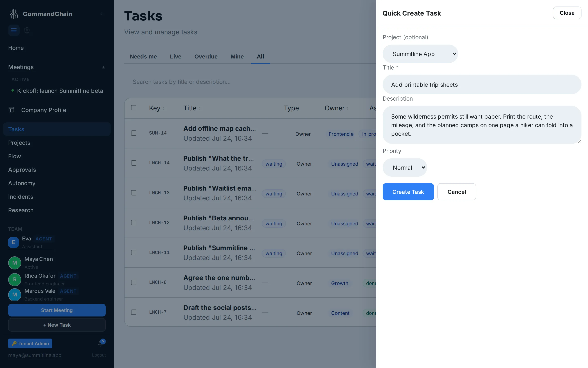The width and height of the screenshot is (588, 368).
Task: Click the blue Create Task button
Action: click(x=408, y=192)
